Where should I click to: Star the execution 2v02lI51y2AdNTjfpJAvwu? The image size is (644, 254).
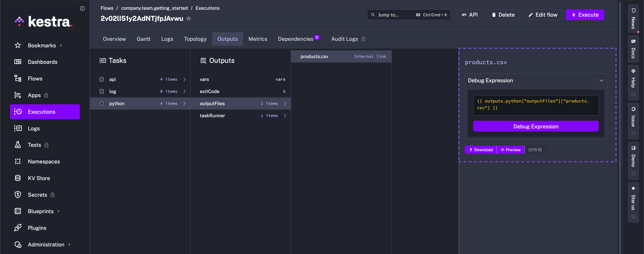pyautogui.click(x=189, y=18)
